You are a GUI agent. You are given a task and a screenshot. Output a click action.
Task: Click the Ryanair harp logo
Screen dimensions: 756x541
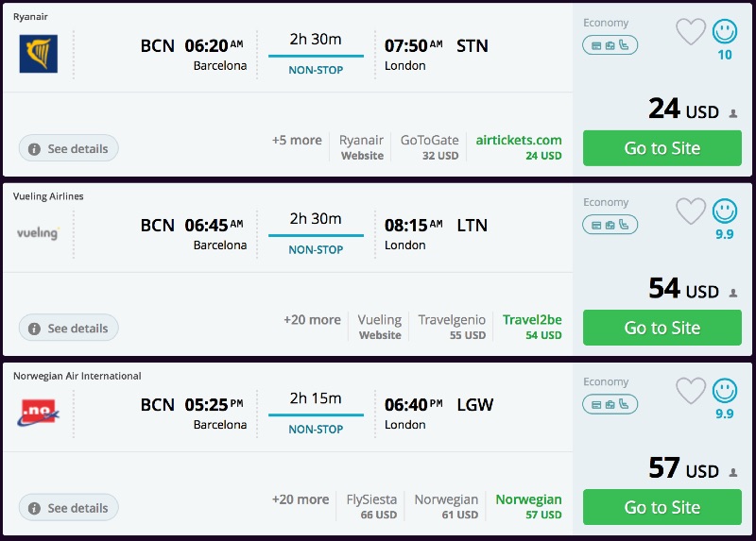[x=39, y=54]
